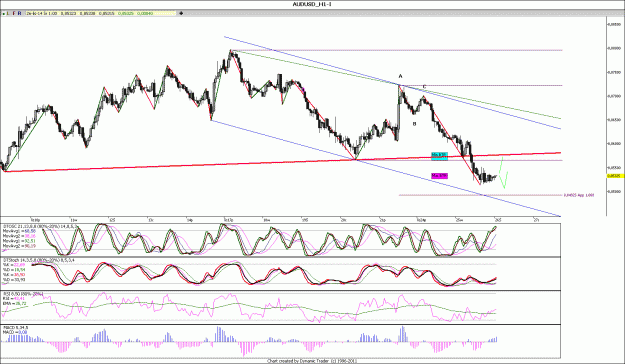The image size is (625, 364).
Task: Select the MACD = 0,00 readout
Action: (x=15, y=332)
